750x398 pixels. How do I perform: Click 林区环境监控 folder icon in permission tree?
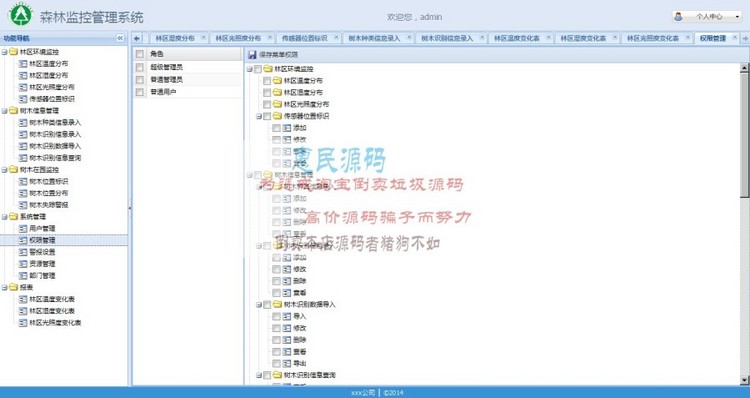coord(267,69)
